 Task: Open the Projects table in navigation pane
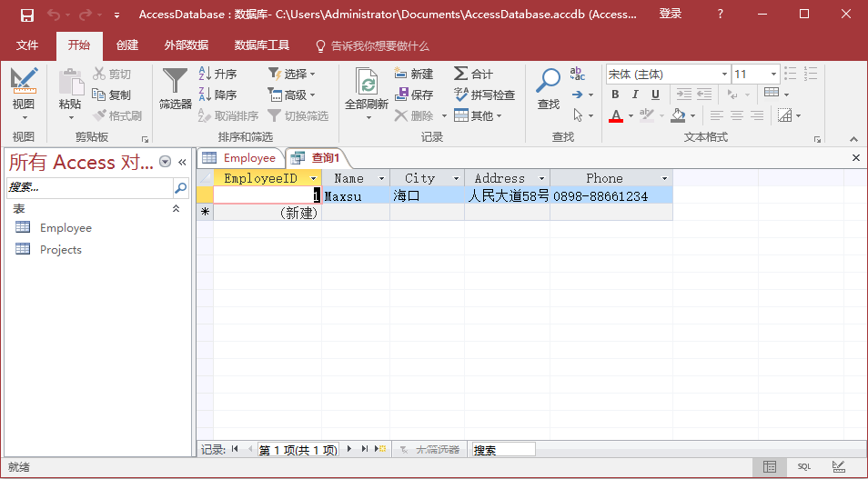pos(60,250)
